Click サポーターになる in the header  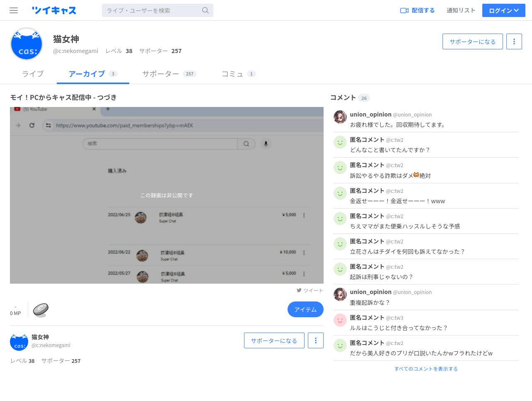click(472, 41)
